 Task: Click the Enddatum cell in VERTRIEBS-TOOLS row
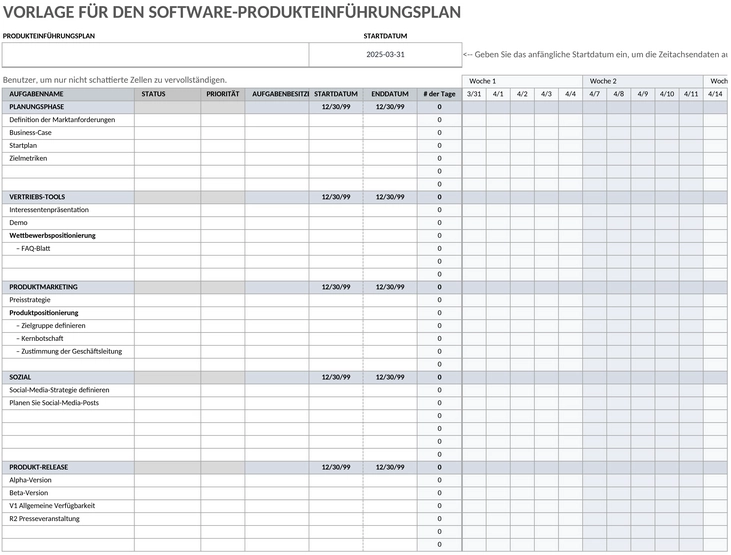(390, 197)
